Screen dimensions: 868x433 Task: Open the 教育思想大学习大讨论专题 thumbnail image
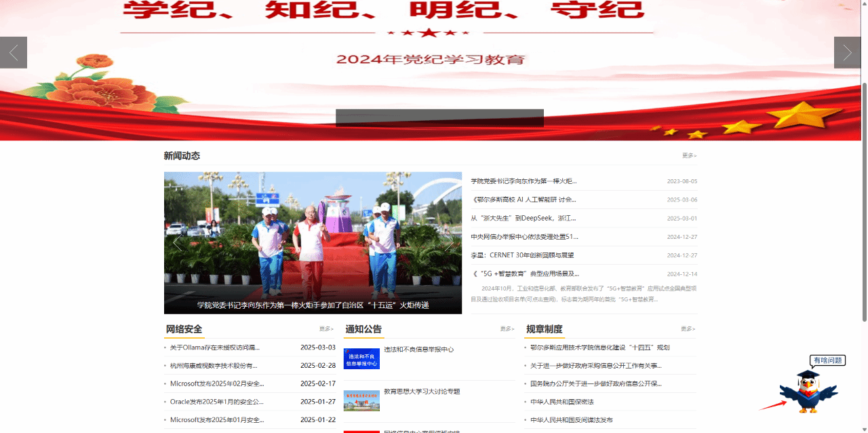coord(361,400)
